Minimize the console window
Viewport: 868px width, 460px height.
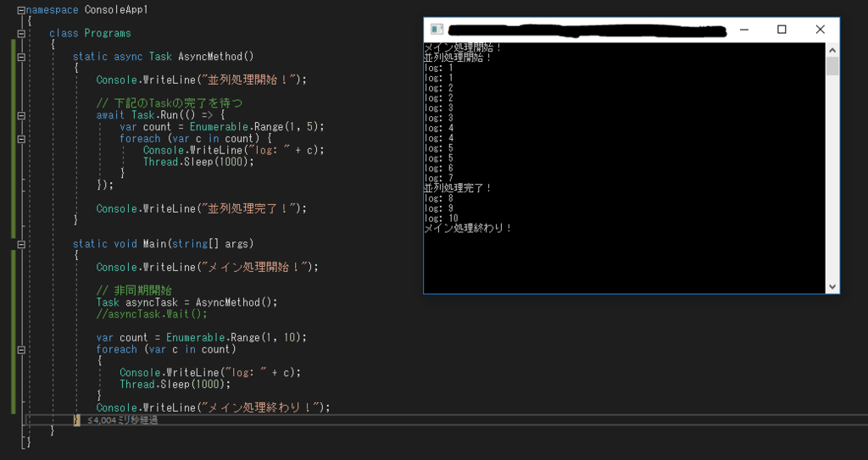tap(744, 30)
